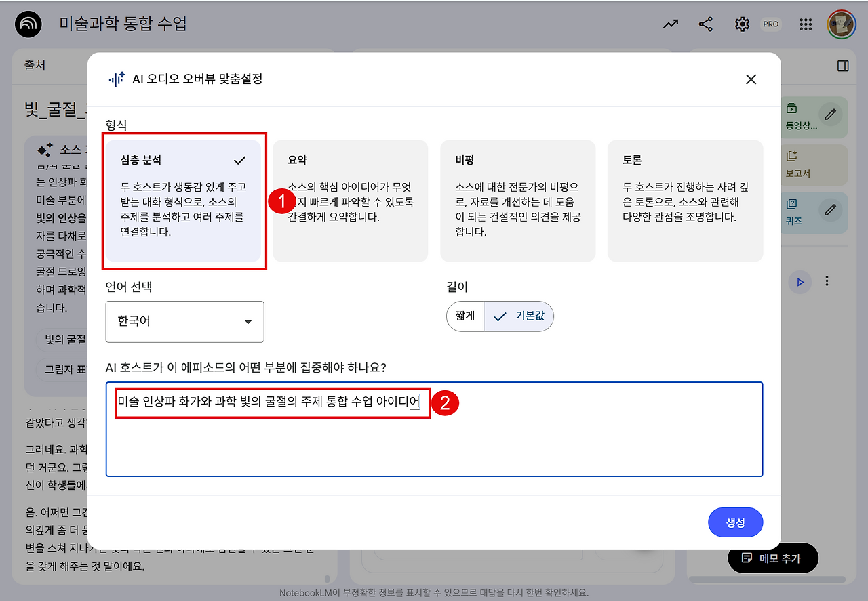Focus the AI host focus text field
This screenshot has width=868, height=601.
(434, 430)
